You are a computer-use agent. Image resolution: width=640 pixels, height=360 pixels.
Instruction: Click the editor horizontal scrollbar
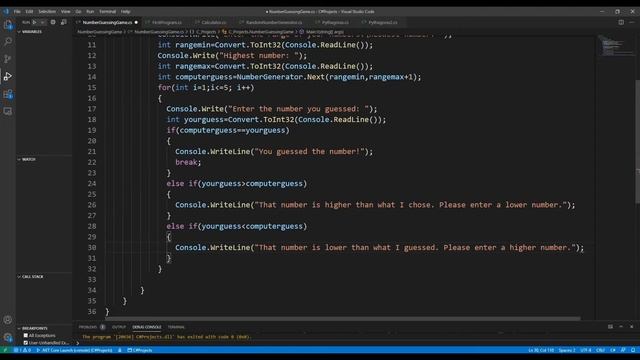point(343,318)
